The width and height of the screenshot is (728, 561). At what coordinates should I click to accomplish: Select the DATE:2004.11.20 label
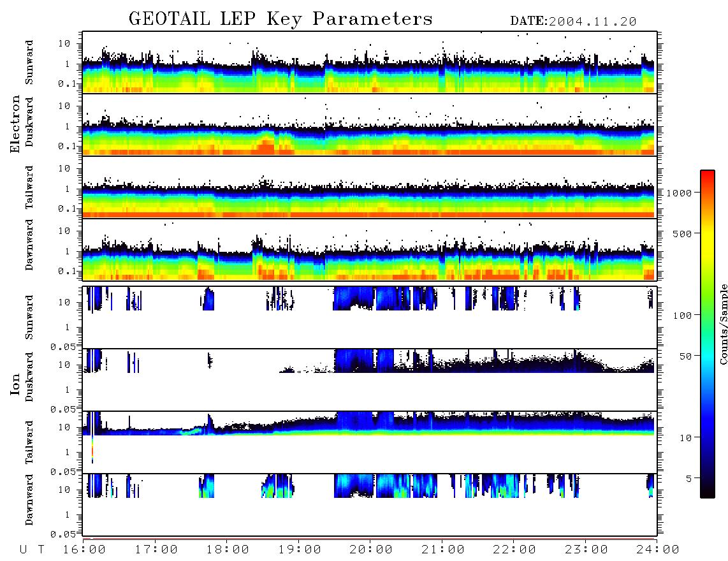coord(573,22)
